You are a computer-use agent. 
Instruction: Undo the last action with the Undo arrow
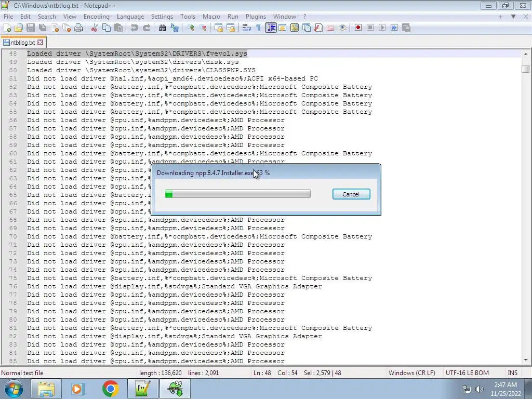tap(135, 28)
